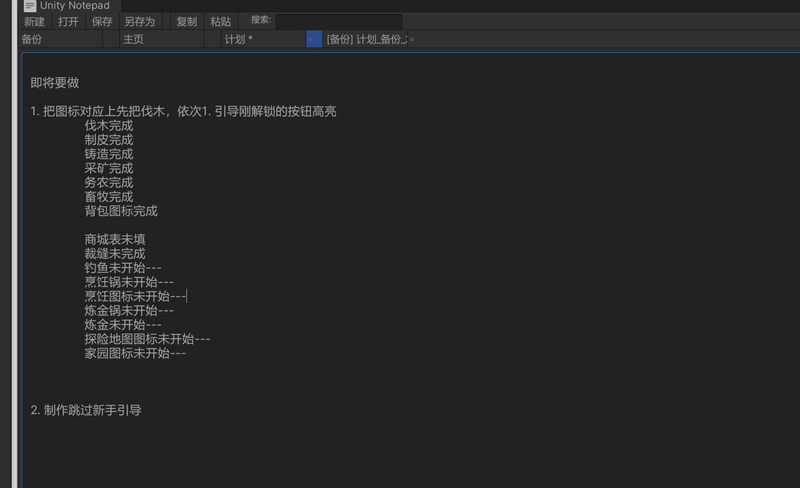Click the line 2. 制作跳过新手引导
Viewport: 800px width, 488px height.
[86, 410]
